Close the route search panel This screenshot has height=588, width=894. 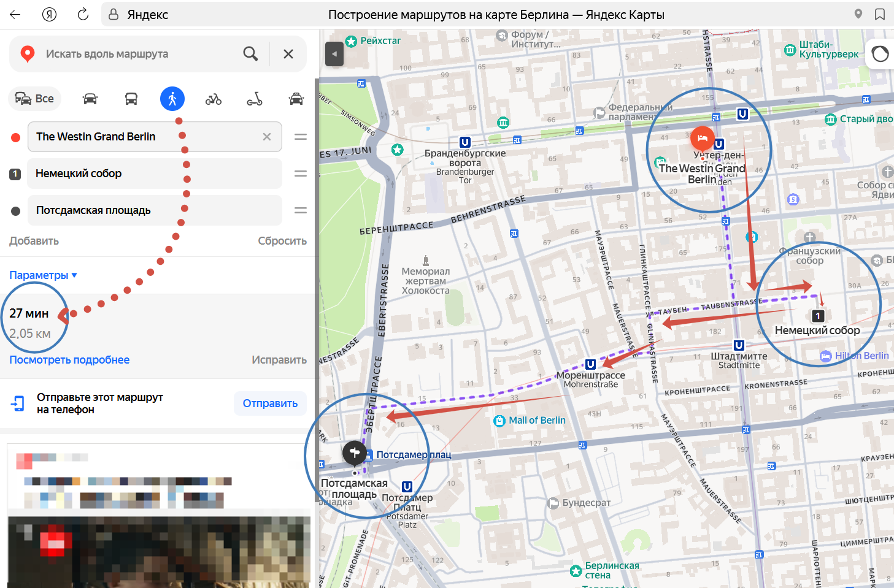tap(288, 54)
